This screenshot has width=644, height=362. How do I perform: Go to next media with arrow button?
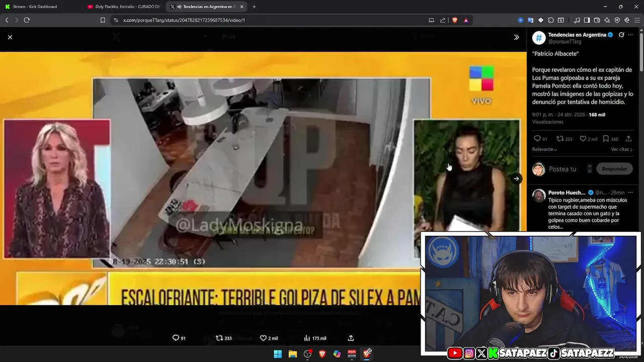point(516,178)
